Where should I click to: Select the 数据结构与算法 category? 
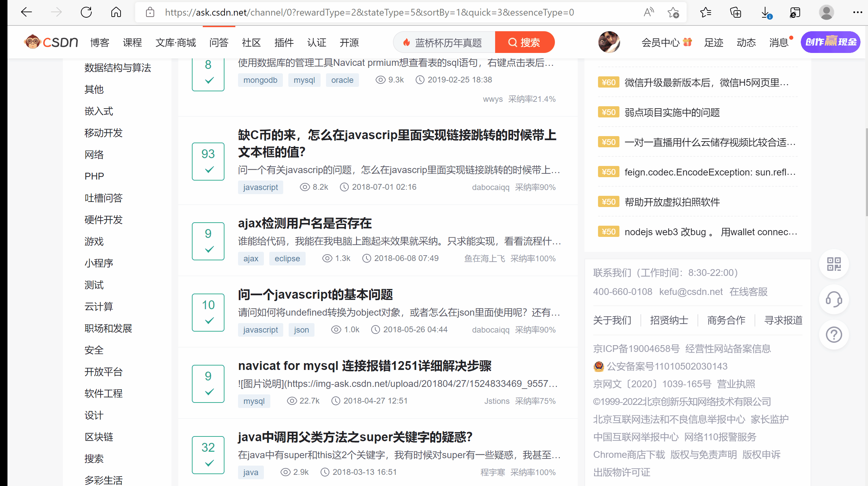coord(117,68)
